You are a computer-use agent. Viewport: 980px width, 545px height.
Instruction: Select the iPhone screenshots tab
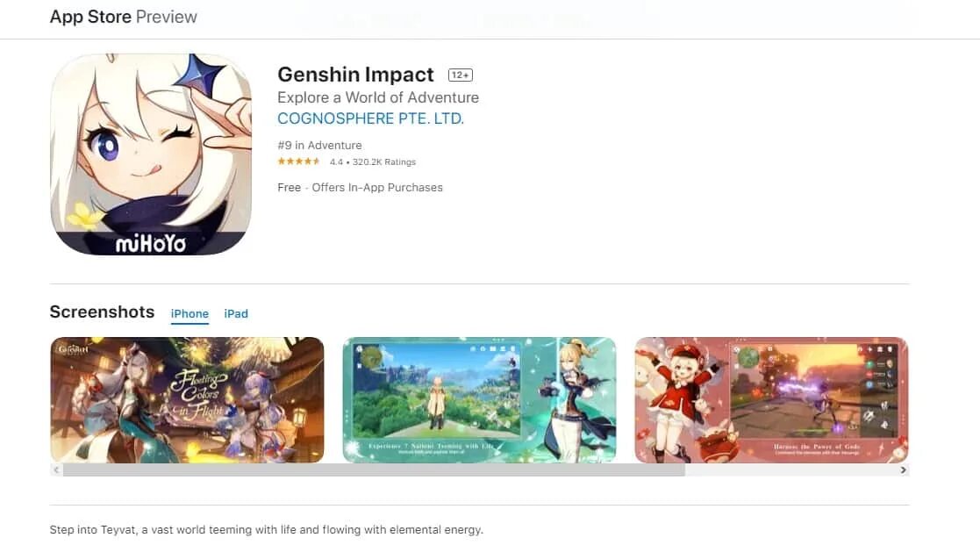coord(190,314)
